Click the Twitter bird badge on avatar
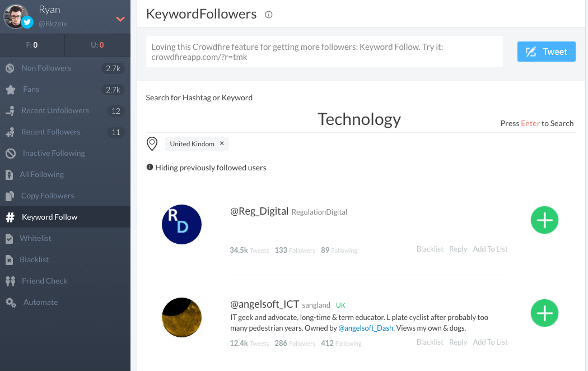The width and height of the screenshot is (588, 371). click(27, 22)
